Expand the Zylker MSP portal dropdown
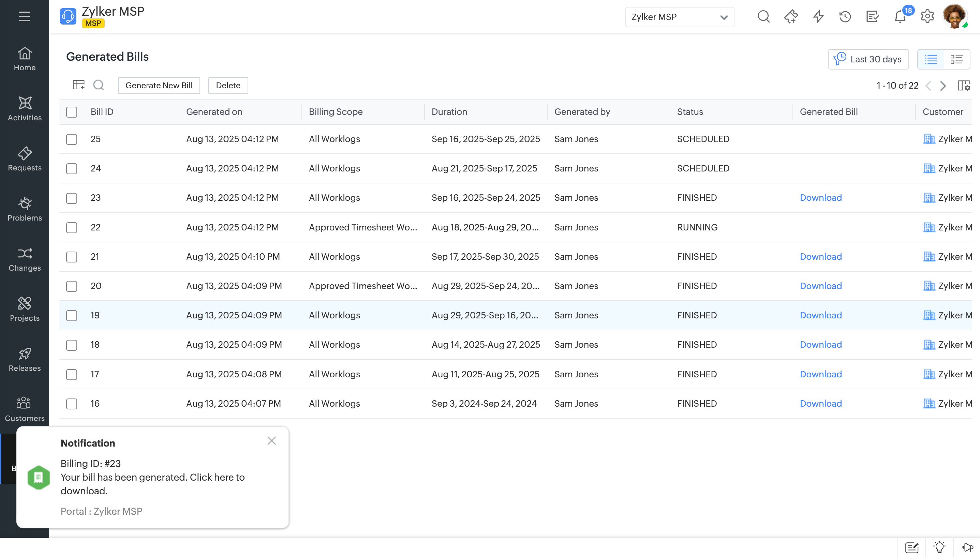980x557 pixels. [x=680, y=17]
